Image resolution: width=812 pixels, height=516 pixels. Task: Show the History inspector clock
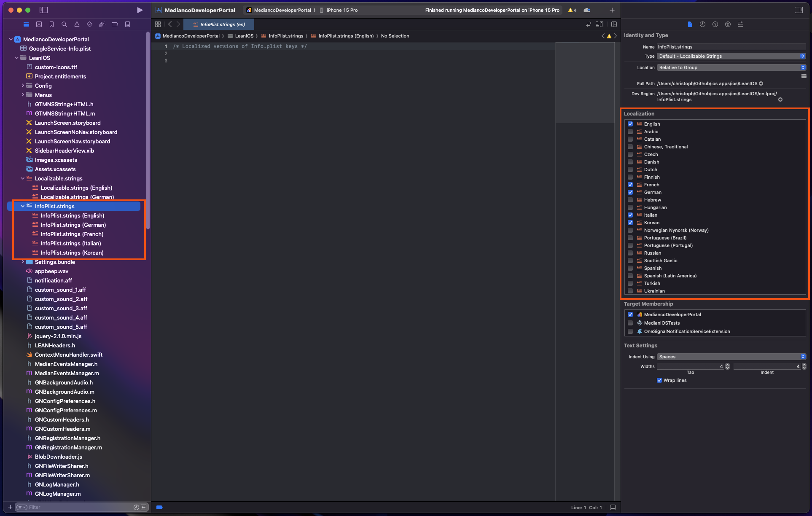point(702,24)
